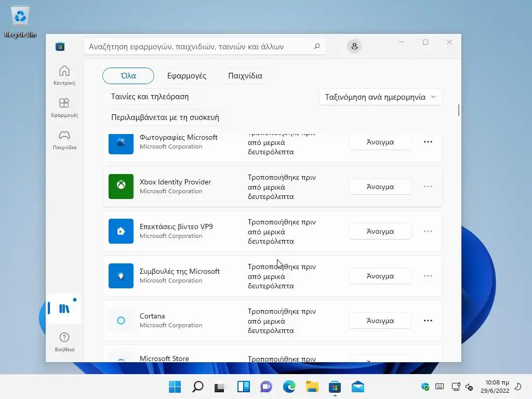
Task: Open more options for Cortana
Action: (428, 321)
